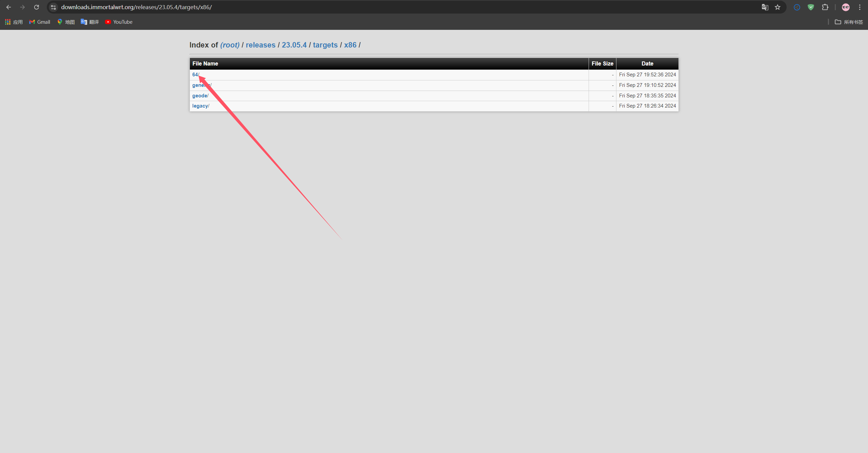Click the green shield extension icon

(x=811, y=7)
